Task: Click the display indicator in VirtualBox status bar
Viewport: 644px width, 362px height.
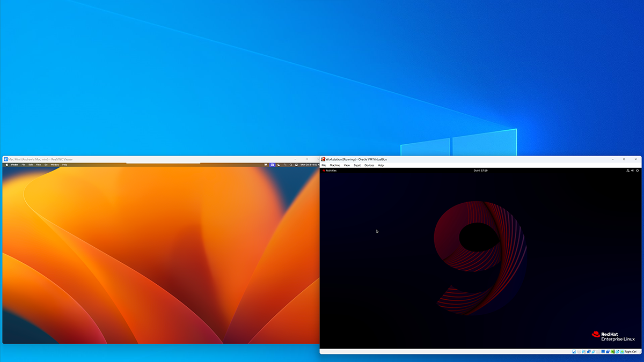Action: [x=603, y=352]
